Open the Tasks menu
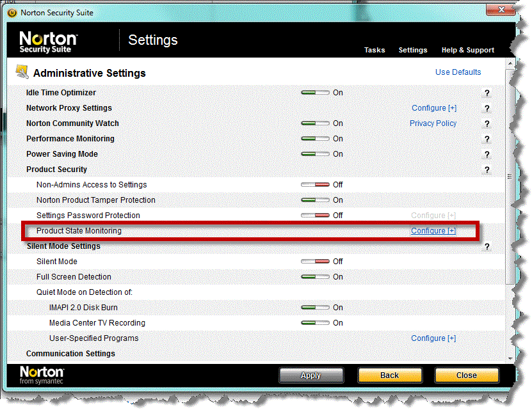This screenshot has width=532, height=410. point(375,50)
